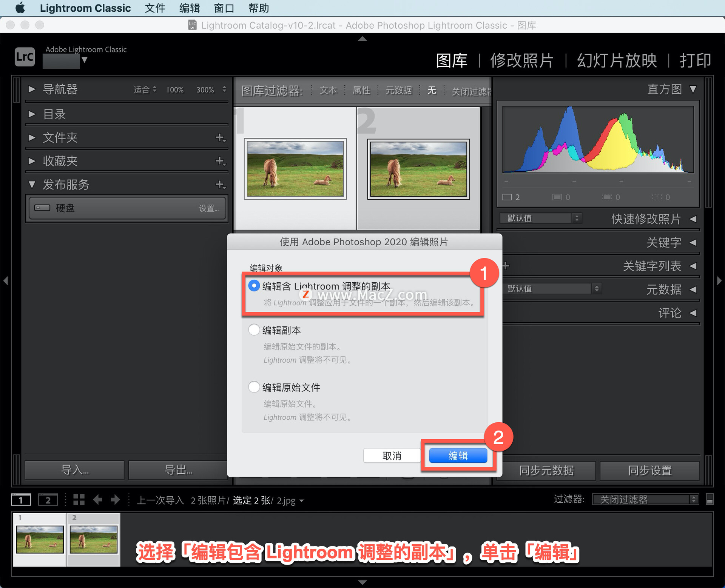Open the navigator zoom level stepper
The width and height of the screenshot is (725, 588).
click(224, 89)
